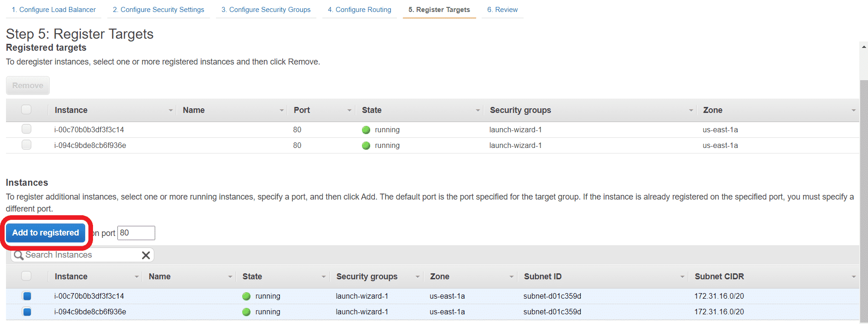Toggle select-all checkbox in Registered targets header

click(26, 110)
